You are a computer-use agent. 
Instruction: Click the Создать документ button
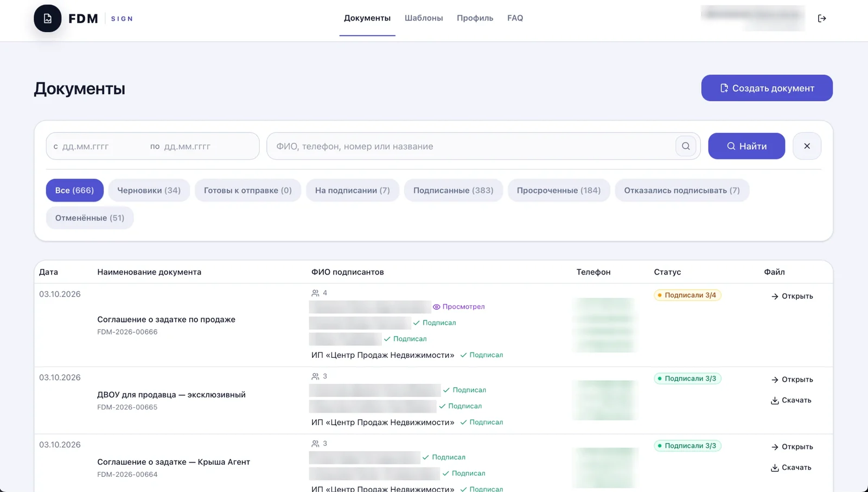coord(767,88)
